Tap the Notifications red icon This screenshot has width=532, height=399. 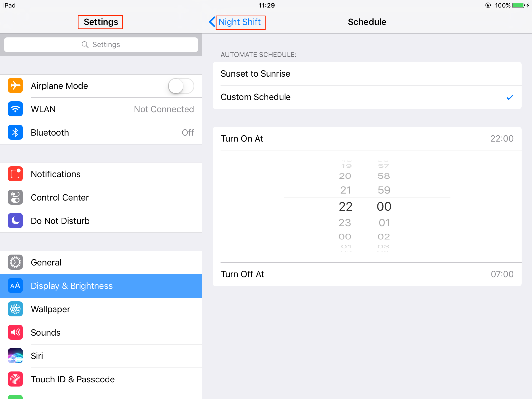pos(15,174)
